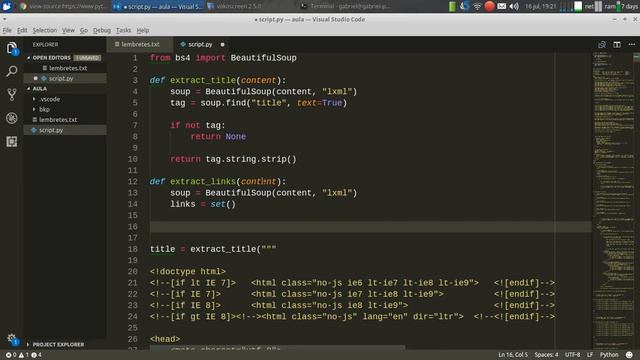Open the system application menu icon
This screenshot has height=360, width=640.
[7, 6]
